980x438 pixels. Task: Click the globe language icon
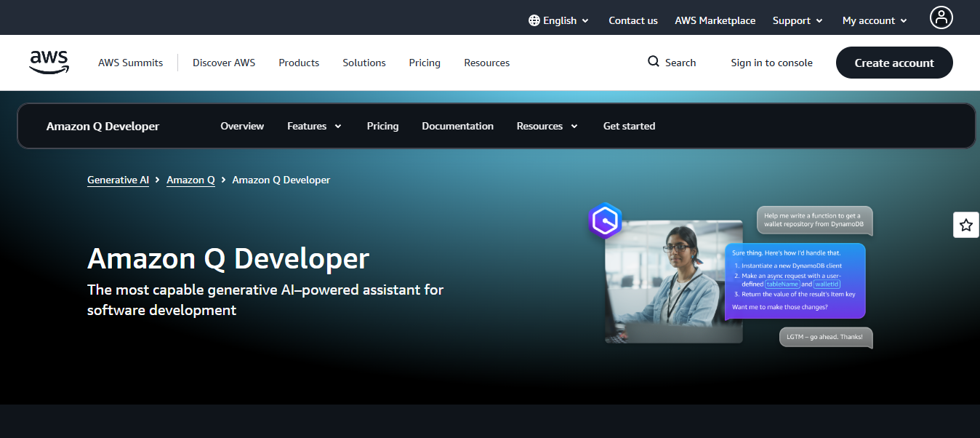tap(534, 20)
